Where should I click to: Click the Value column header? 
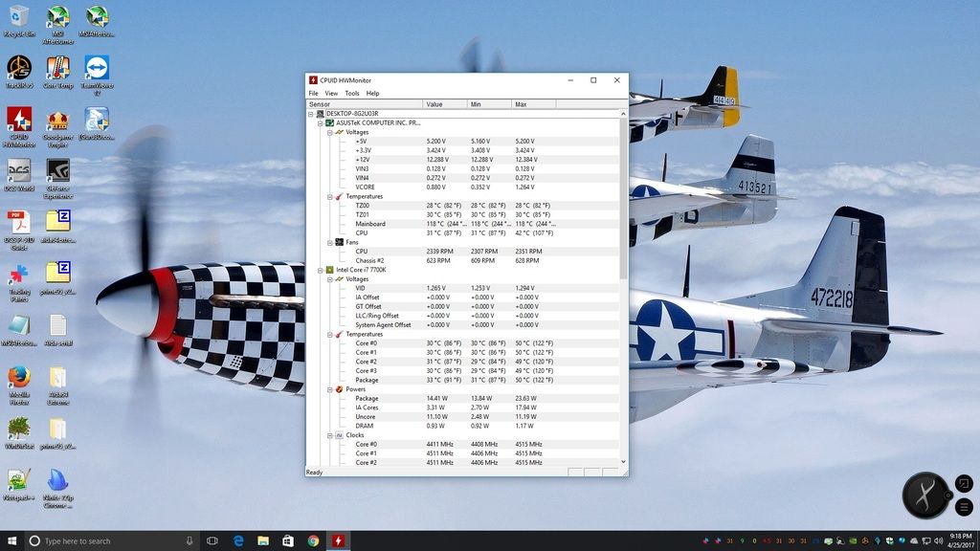coord(434,103)
